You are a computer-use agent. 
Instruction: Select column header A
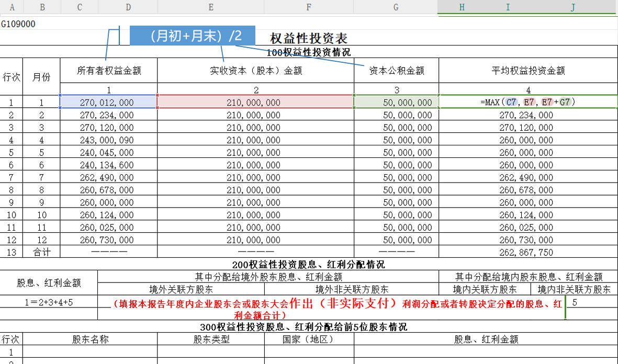pos(12,7)
